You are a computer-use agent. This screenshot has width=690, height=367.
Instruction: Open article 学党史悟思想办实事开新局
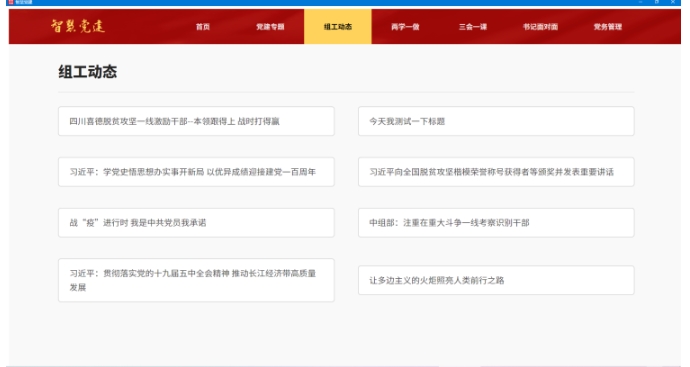[x=196, y=172]
